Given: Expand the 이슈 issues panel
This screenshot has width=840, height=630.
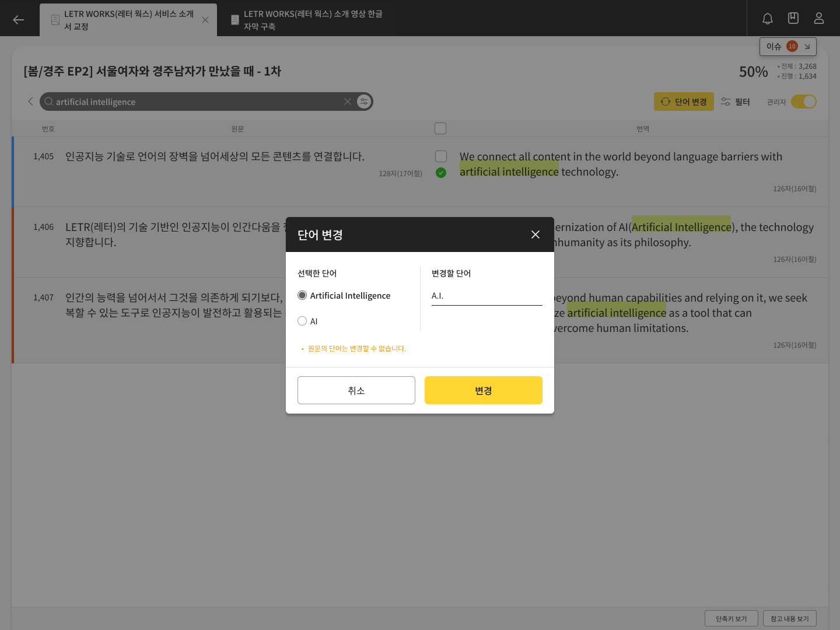Looking at the screenshot, I should [x=787, y=47].
